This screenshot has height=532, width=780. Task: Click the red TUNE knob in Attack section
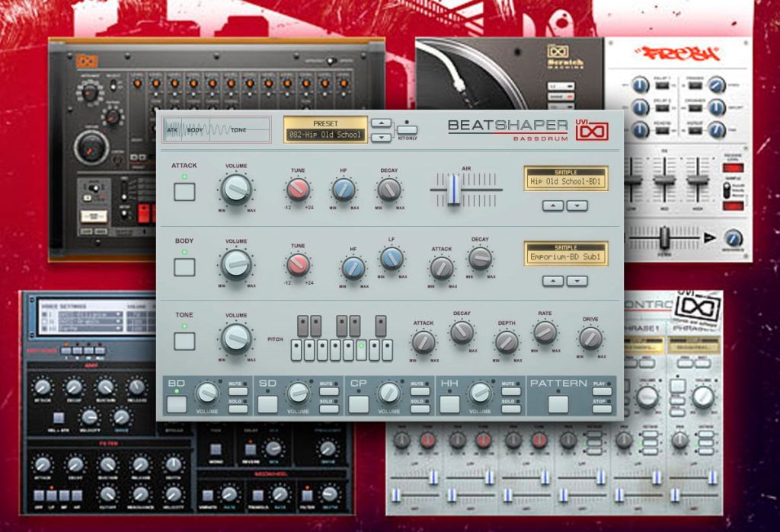pos(298,189)
